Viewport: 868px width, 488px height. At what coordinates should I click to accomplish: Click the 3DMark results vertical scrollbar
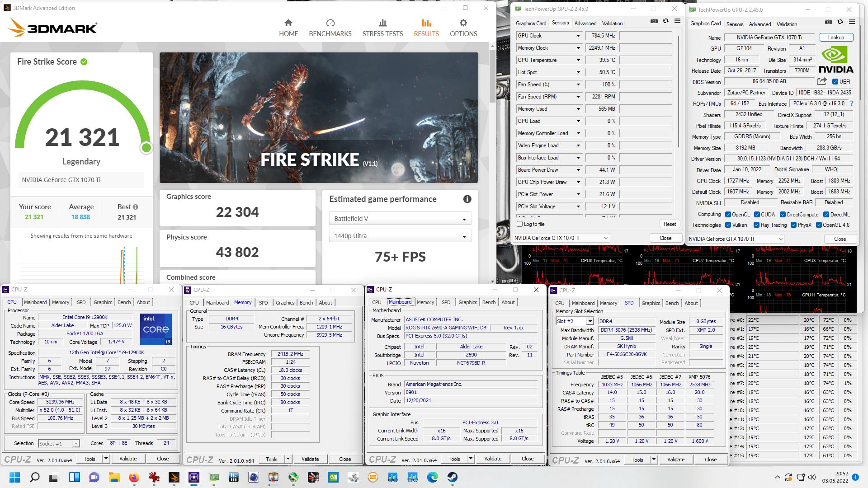pyautogui.click(x=492, y=77)
